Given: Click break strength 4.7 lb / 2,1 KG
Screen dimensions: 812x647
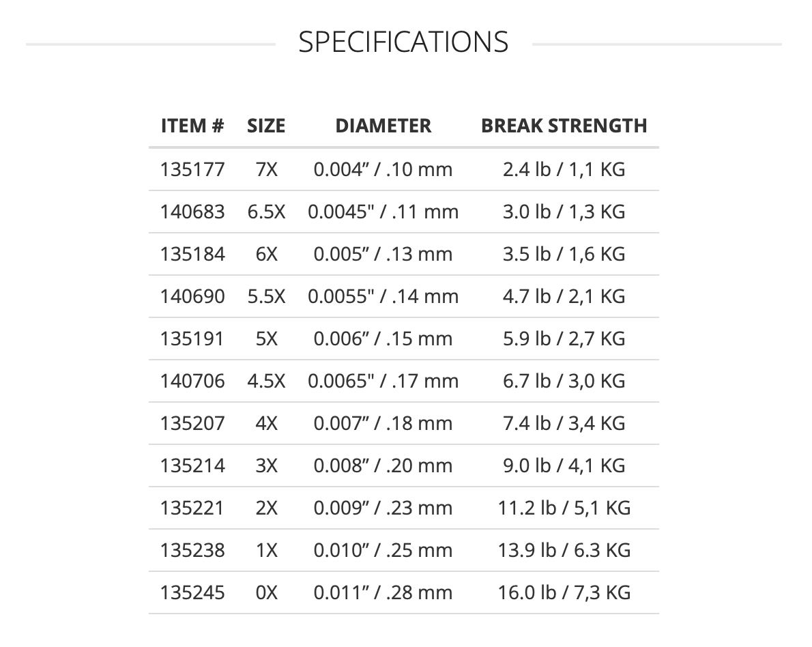Looking at the screenshot, I should [x=564, y=296].
